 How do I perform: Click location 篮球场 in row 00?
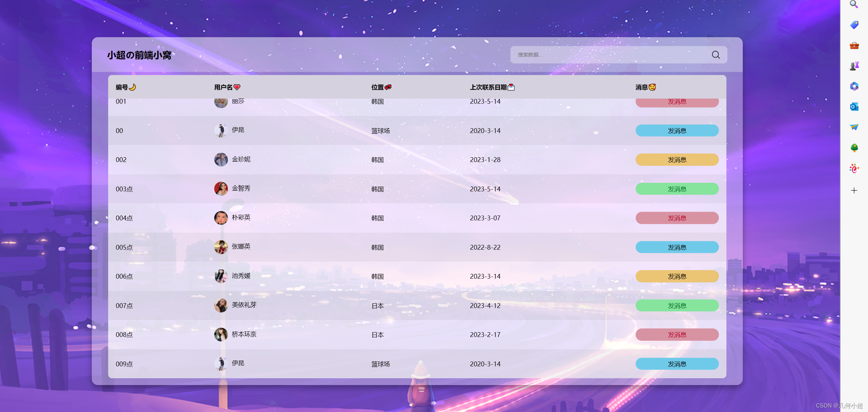[381, 131]
